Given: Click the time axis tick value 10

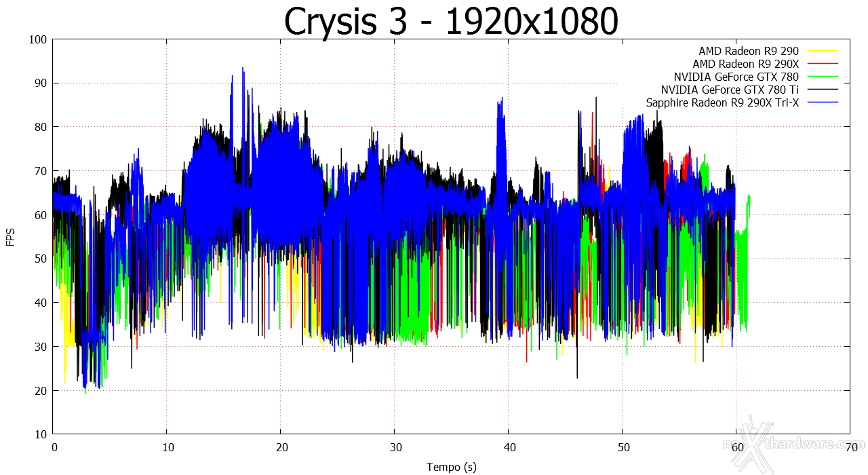Looking at the screenshot, I should pos(167,447).
